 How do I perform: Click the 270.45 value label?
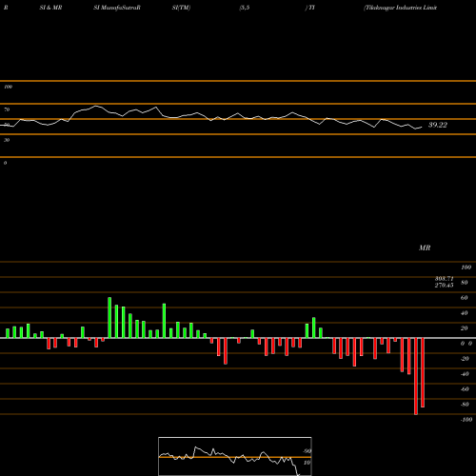click(444, 285)
